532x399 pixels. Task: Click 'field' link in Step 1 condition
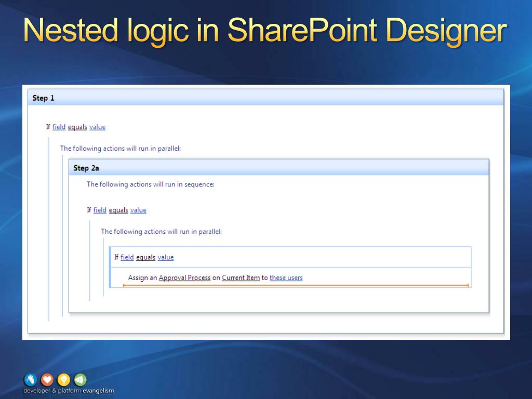click(x=59, y=127)
